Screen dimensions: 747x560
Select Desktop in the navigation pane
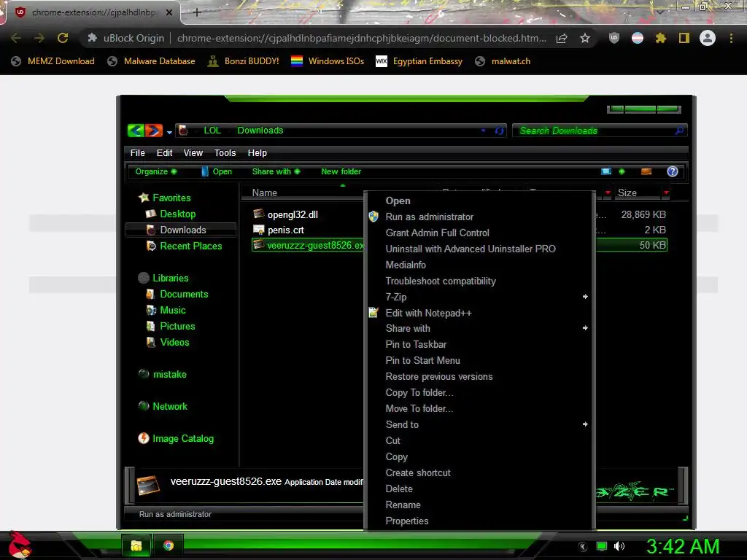(178, 214)
